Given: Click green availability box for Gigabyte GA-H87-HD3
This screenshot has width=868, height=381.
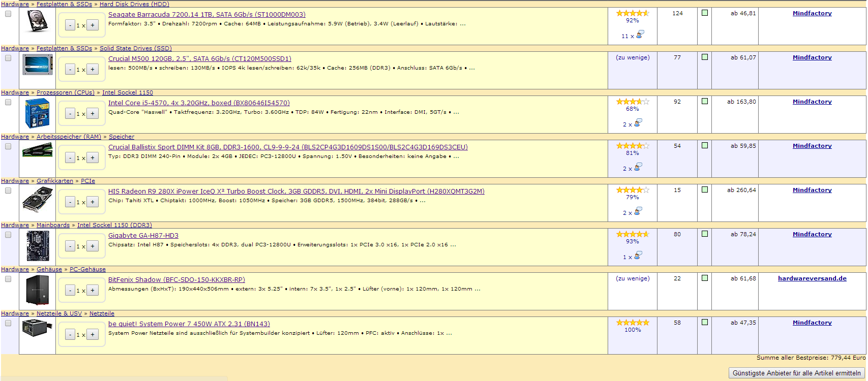Looking at the screenshot, I should pyautogui.click(x=705, y=234).
